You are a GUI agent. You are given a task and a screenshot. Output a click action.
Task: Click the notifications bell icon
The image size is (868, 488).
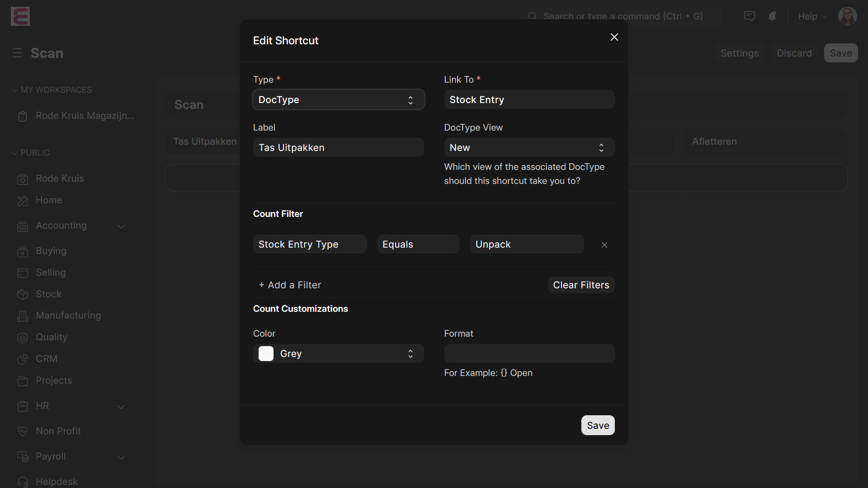click(x=772, y=16)
